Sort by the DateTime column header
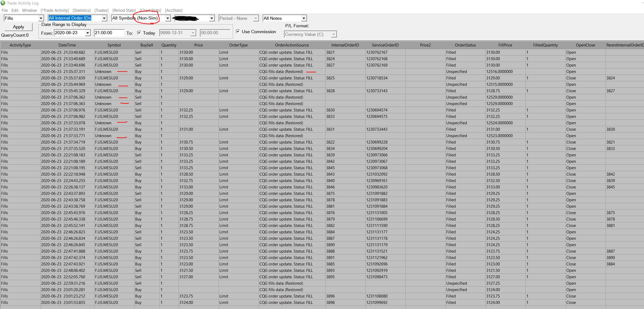644x309 pixels. [67, 45]
